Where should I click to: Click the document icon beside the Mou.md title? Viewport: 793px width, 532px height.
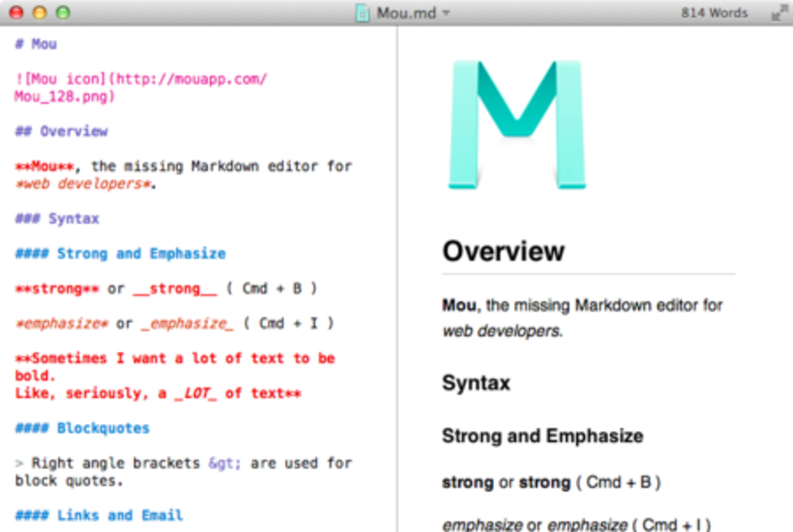point(363,13)
